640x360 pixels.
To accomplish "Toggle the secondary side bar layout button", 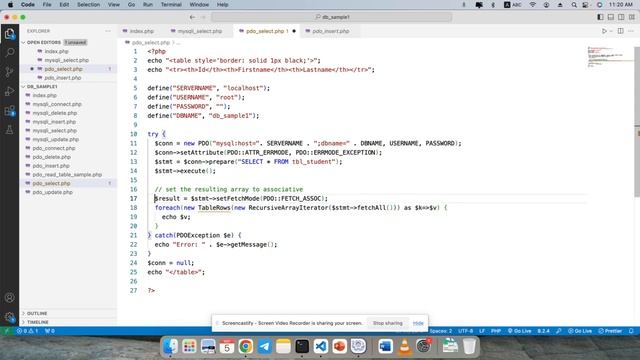I will [x=621, y=17].
